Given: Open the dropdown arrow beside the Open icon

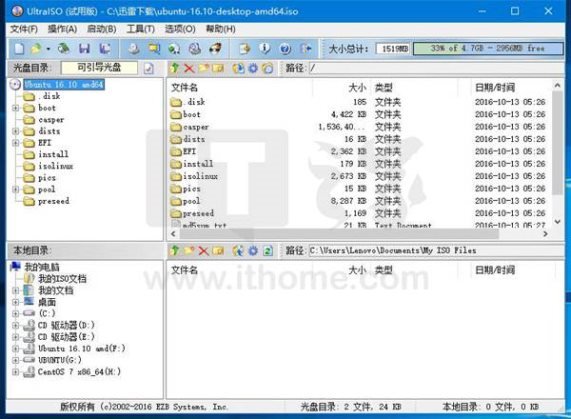Looking at the screenshot, I should tap(48, 48).
